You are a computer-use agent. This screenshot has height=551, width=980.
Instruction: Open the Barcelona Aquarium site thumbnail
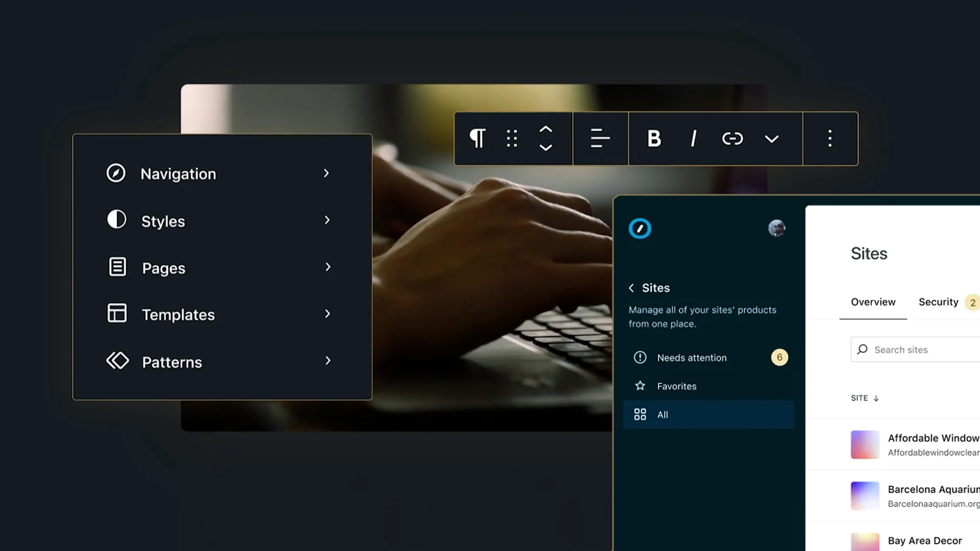coord(865,495)
